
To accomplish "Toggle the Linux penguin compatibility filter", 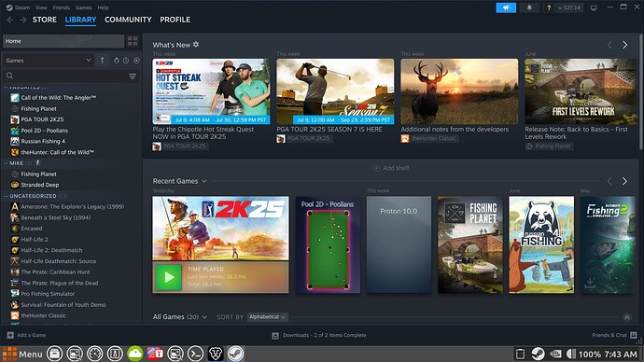I will coord(117,61).
